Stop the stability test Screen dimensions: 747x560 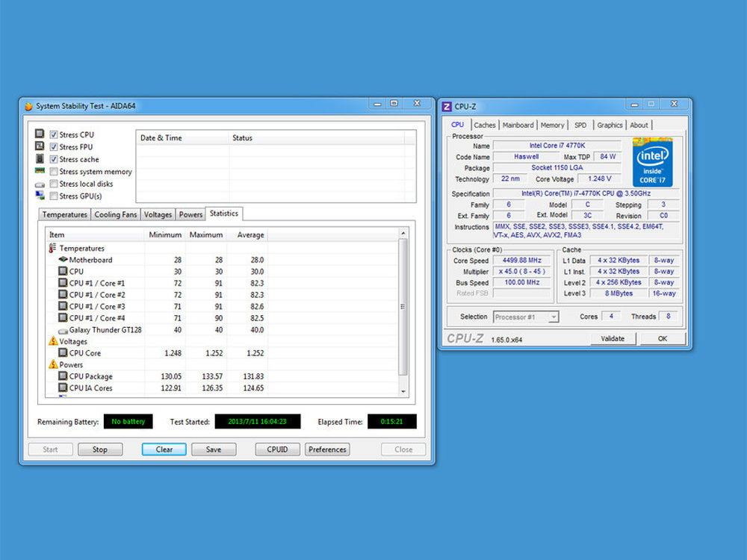pyautogui.click(x=100, y=449)
